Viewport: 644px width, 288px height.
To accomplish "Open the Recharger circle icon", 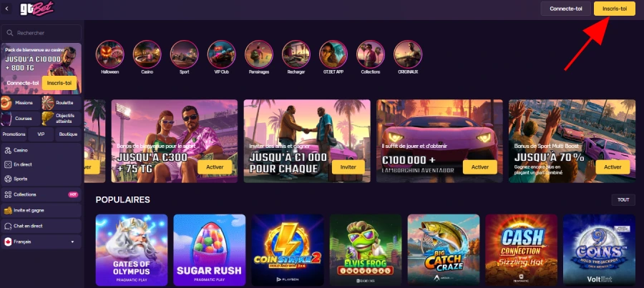I will (296, 54).
